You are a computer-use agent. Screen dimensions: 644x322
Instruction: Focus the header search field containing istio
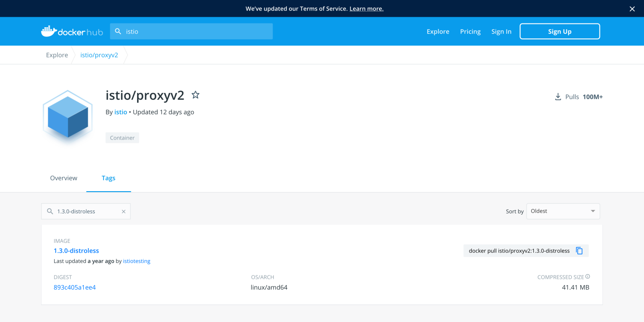(192, 31)
